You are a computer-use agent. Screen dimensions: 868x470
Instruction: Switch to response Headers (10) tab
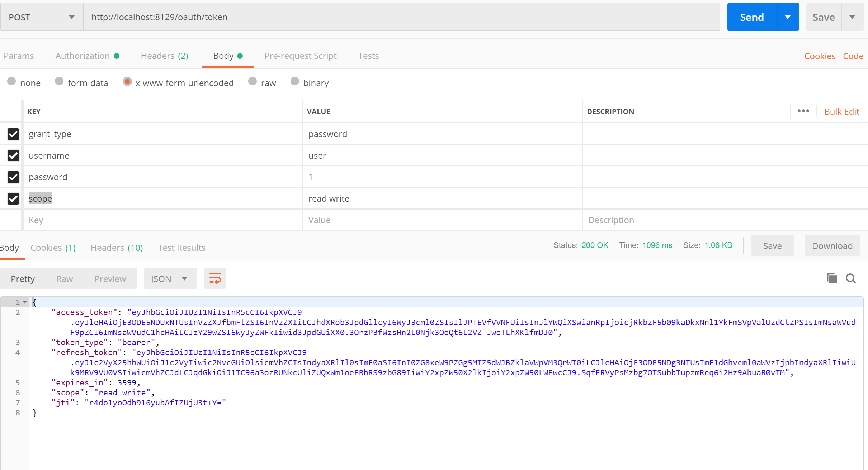117,248
